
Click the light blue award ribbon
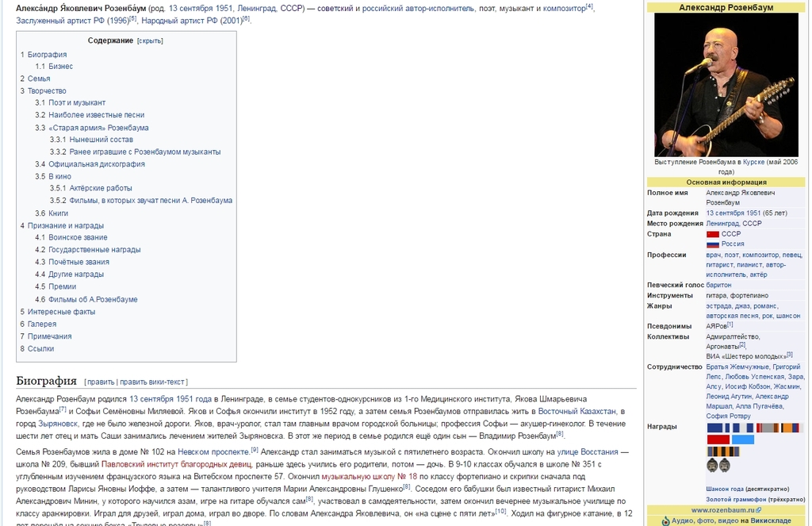743,440
